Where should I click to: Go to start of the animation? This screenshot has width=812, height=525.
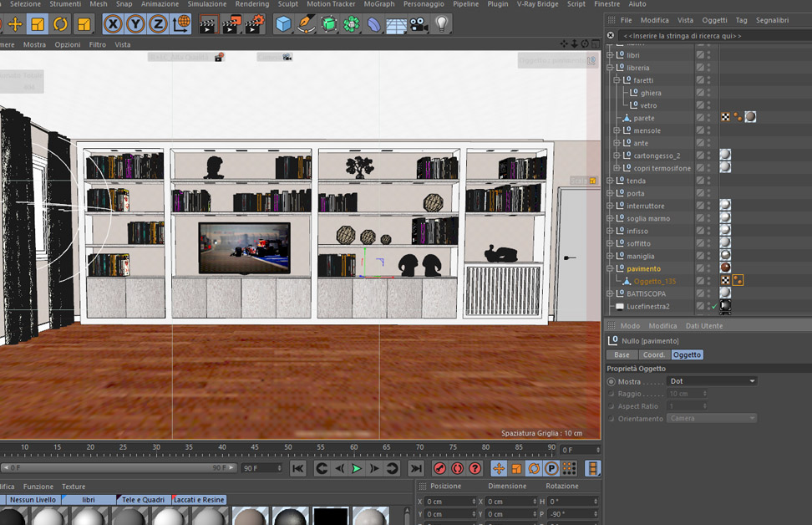(297, 468)
